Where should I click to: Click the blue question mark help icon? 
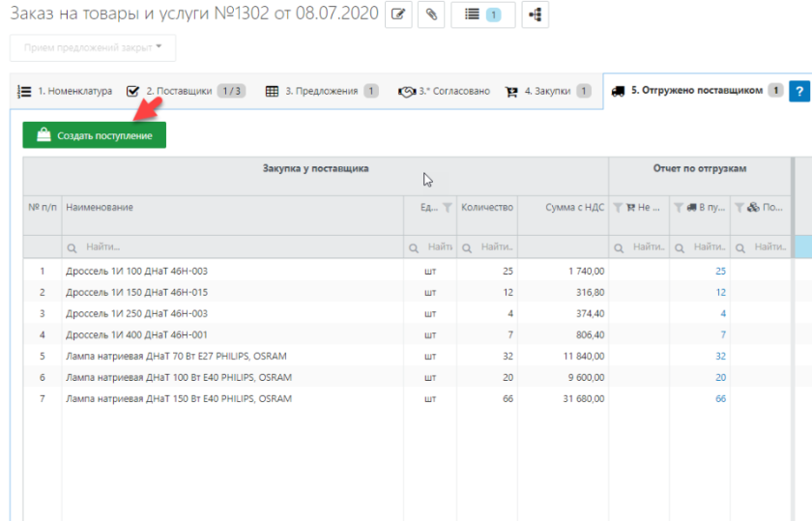[798, 92]
